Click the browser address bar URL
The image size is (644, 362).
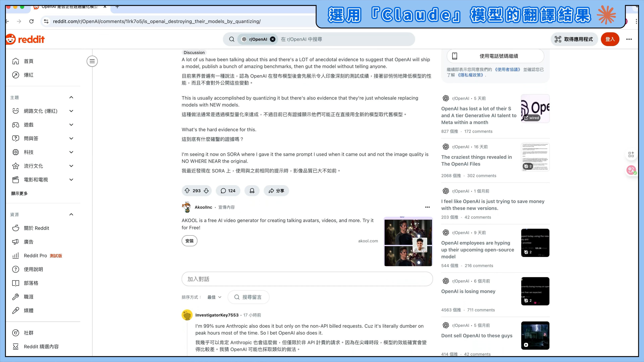tap(156, 21)
